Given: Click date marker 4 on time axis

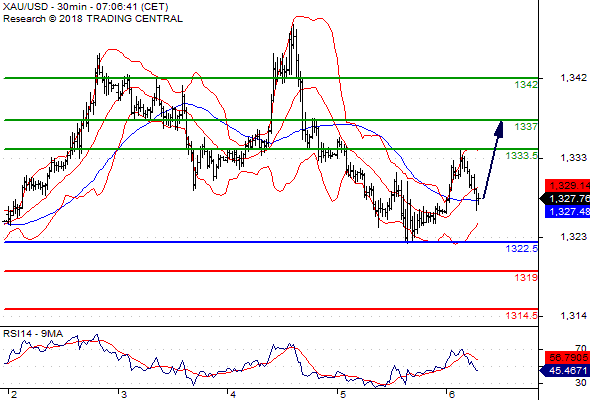Looking at the screenshot, I should (x=233, y=394).
